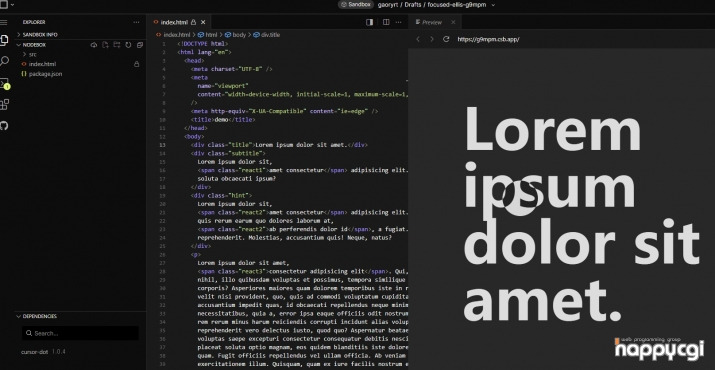The height and width of the screenshot is (370, 715).
Task: Click the html lang="en" code line
Action: pos(205,52)
